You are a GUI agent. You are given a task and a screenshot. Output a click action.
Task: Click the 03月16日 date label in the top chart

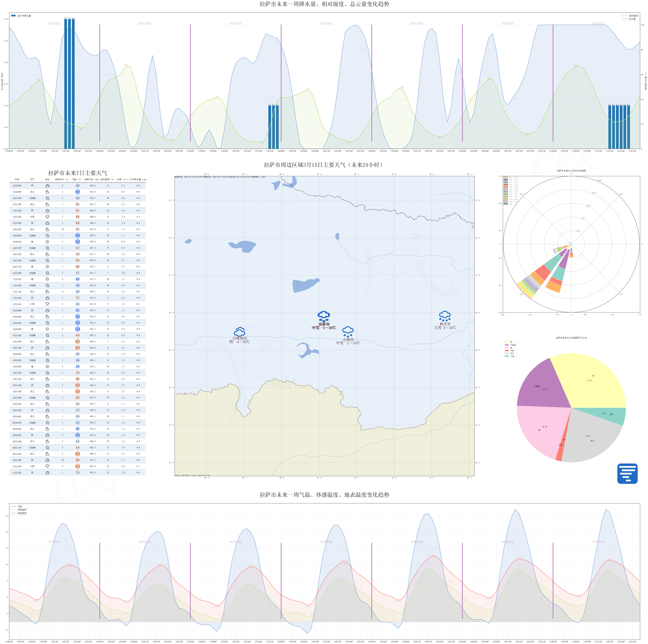click(145, 23)
